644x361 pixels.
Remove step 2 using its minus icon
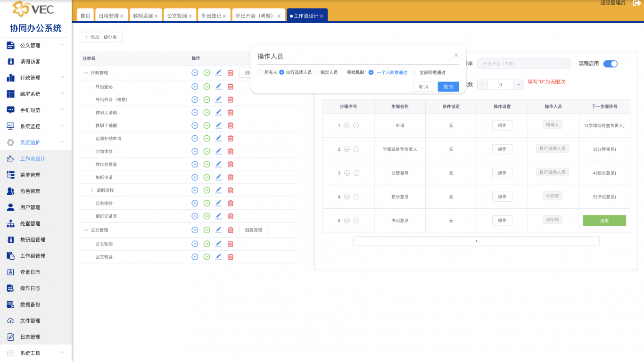point(356,149)
